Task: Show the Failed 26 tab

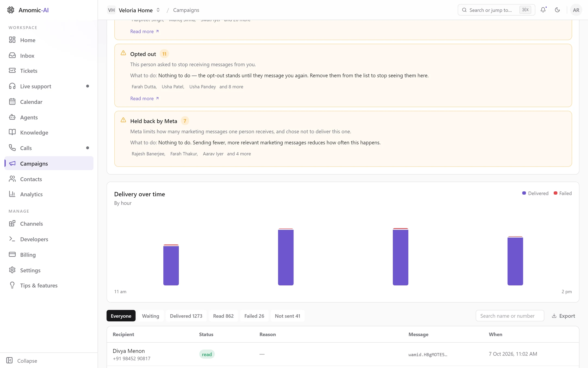Action: (254, 316)
